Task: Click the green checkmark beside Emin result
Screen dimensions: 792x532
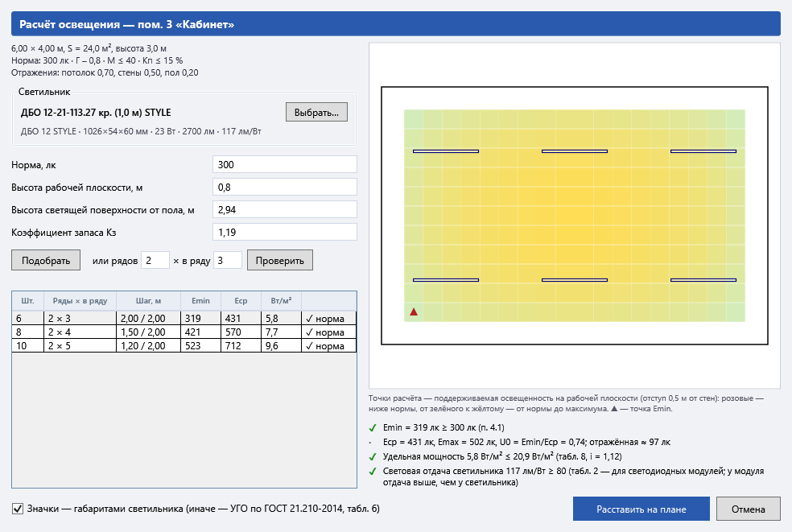Action: [x=373, y=428]
